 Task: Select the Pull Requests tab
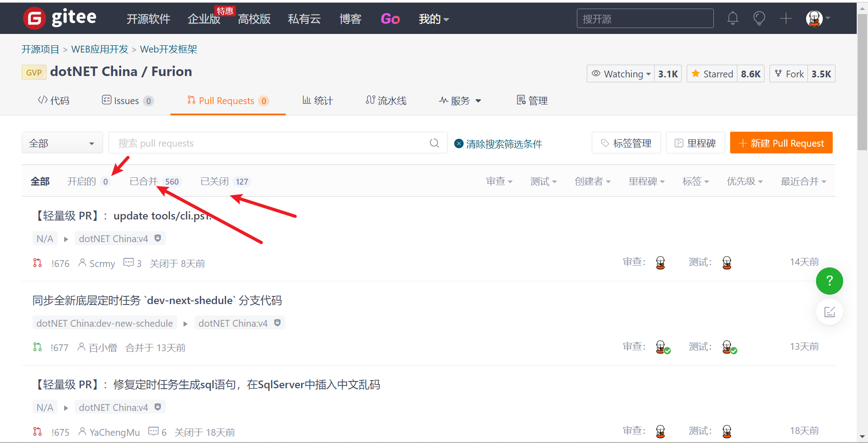(228, 100)
